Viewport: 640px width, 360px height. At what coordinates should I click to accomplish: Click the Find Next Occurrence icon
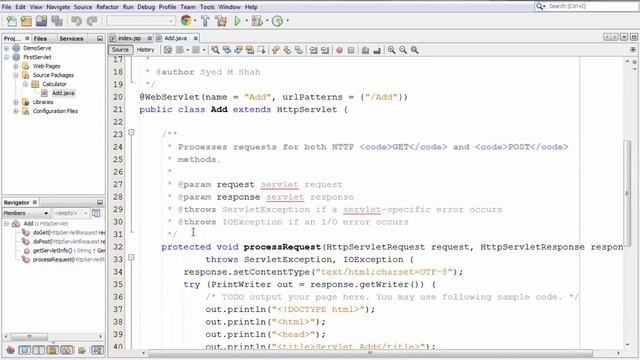pos(238,50)
